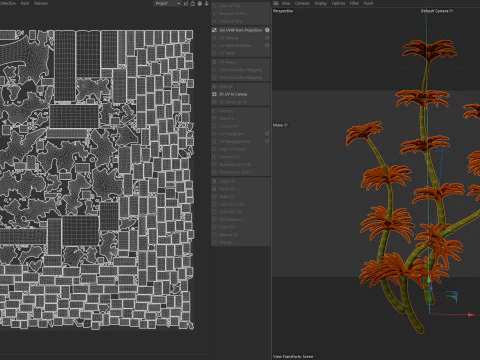Run Fit UV to Canvas command

tap(233, 94)
